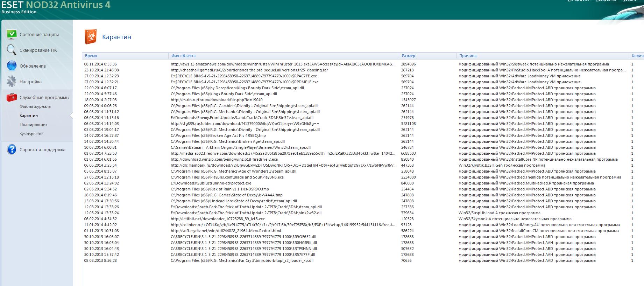
Task: Select Undead Labs State of Decay redist row
Action: point(363,201)
